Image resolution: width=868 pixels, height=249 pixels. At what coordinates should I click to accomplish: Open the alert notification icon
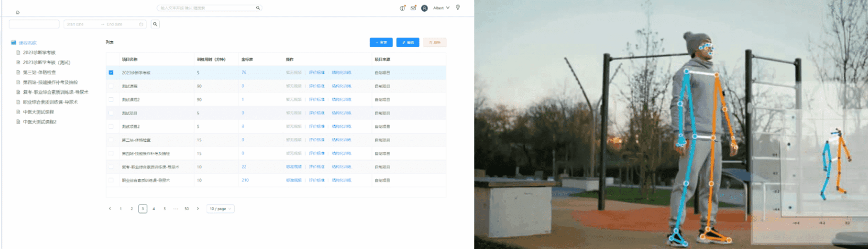403,8
